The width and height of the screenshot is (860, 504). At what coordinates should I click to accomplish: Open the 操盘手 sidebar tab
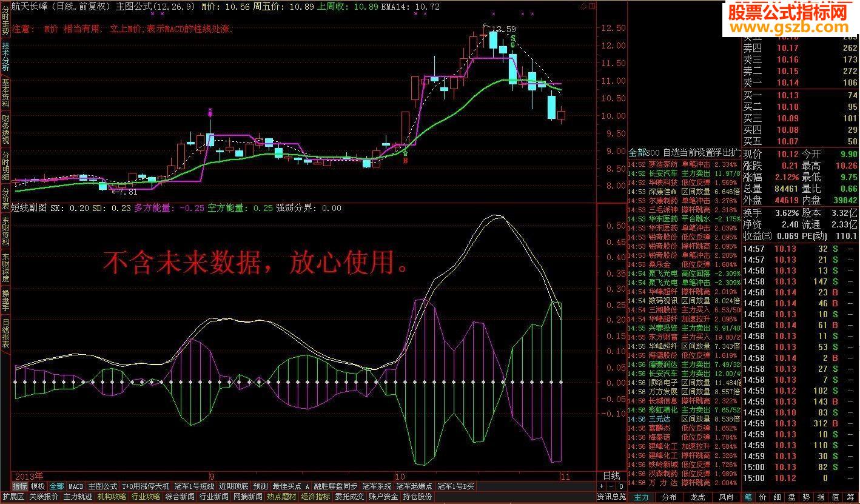tap(5, 300)
